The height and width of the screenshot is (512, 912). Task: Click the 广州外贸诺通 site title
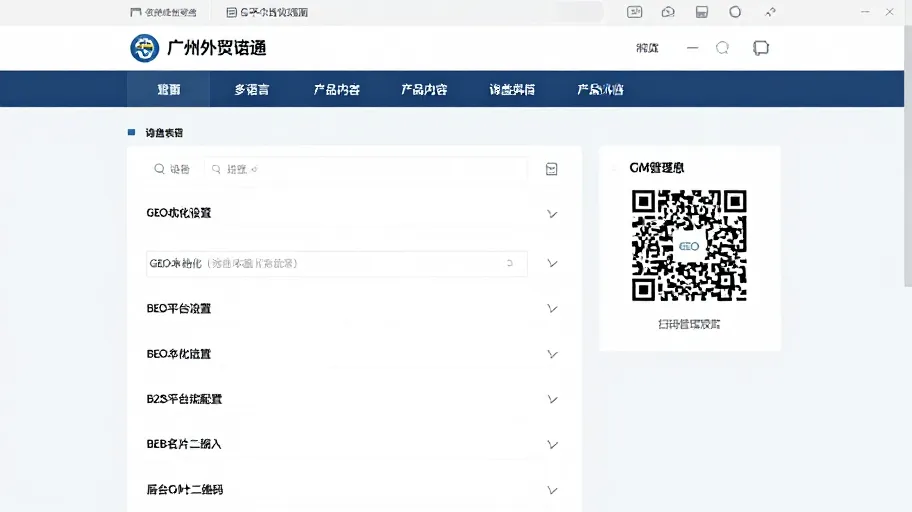[x=216, y=48]
